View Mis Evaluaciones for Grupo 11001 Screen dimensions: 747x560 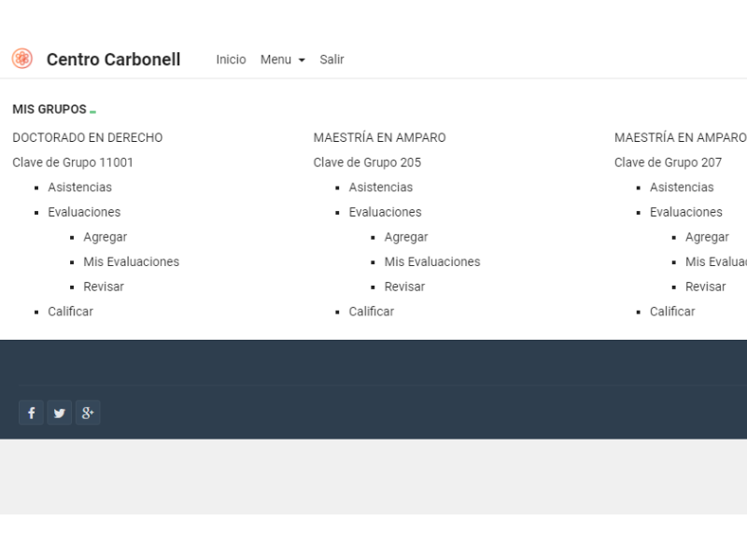131,262
